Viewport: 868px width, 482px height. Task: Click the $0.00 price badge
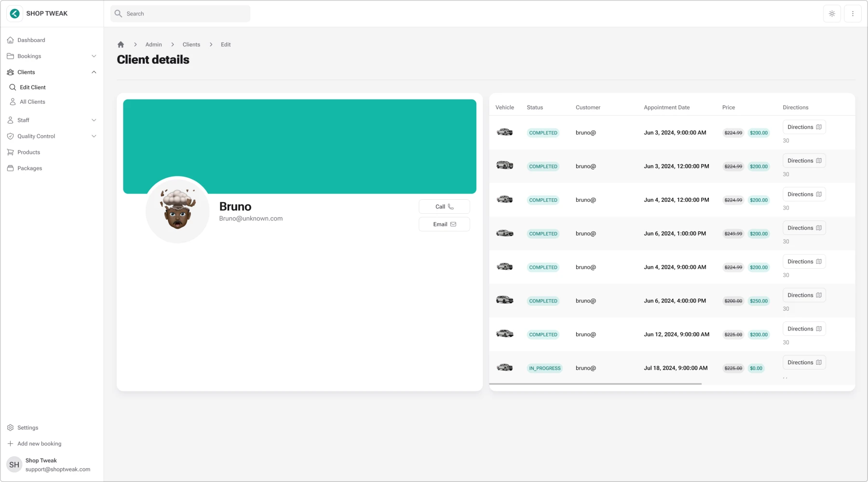point(756,368)
